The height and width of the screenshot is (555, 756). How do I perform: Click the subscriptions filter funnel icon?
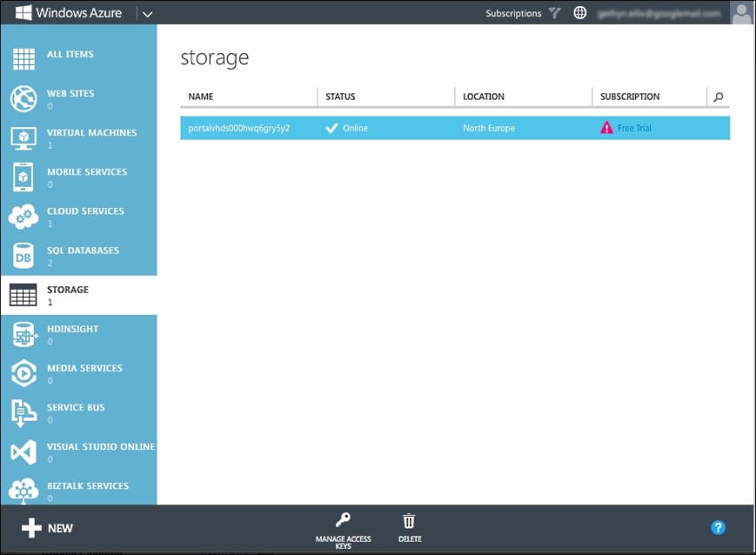coord(555,13)
